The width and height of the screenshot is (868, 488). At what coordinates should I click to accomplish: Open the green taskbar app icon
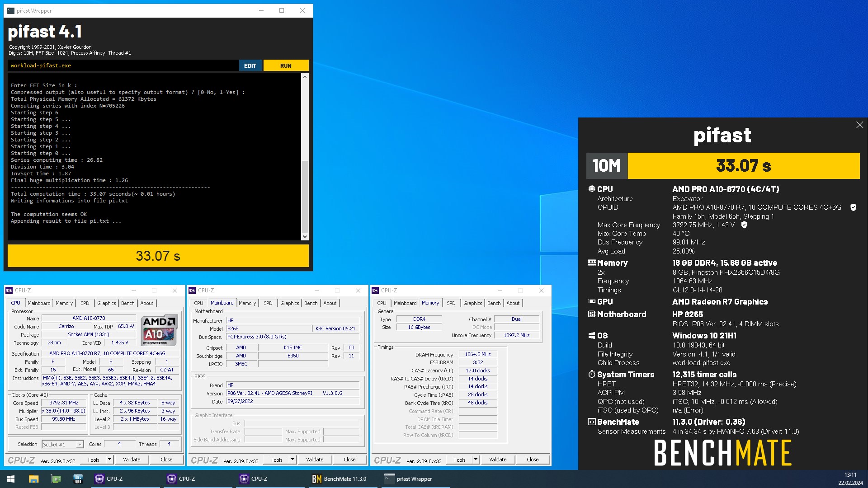56,479
